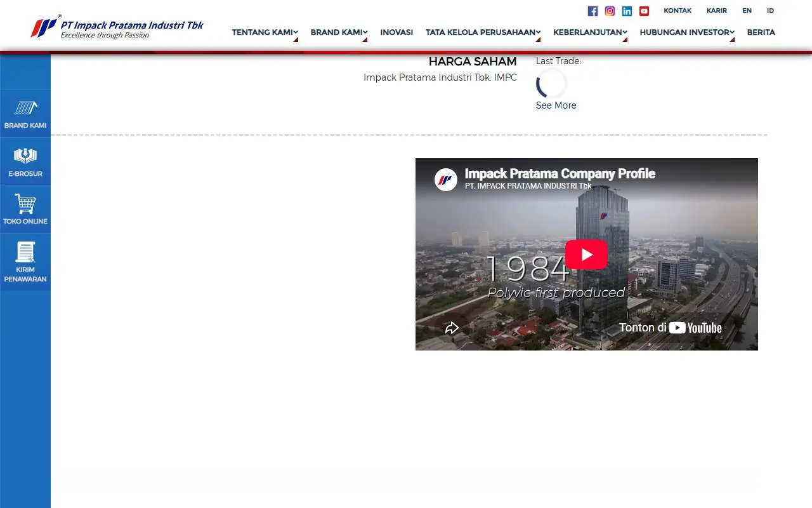This screenshot has width=812, height=508.
Task: Open the YouTube social icon in header
Action: pyautogui.click(x=644, y=11)
